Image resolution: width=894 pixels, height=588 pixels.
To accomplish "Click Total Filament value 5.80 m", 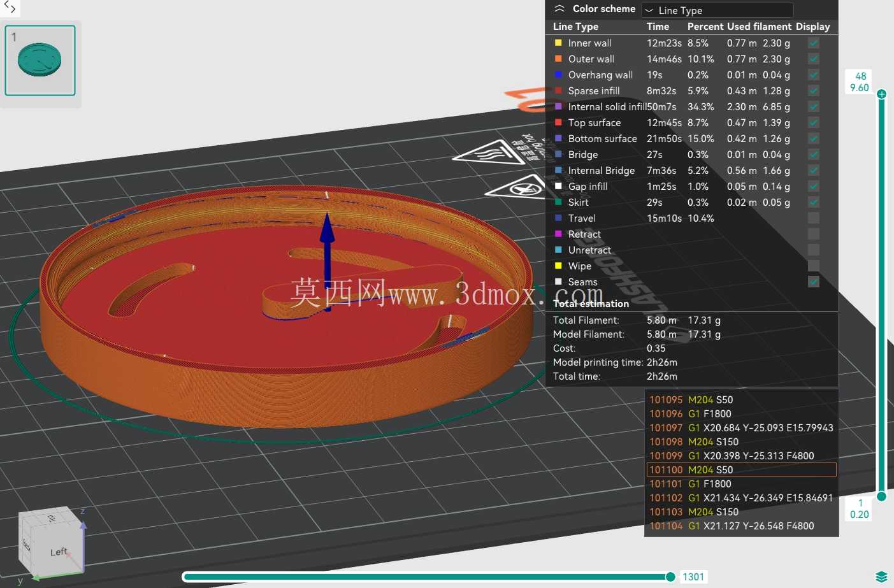I will [661, 320].
